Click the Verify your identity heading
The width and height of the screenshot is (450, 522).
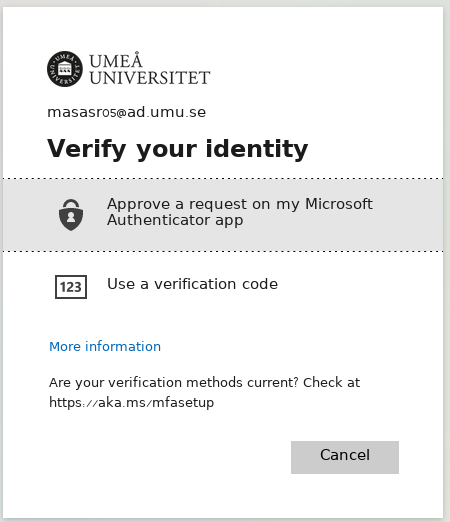click(x=178, y=149)
